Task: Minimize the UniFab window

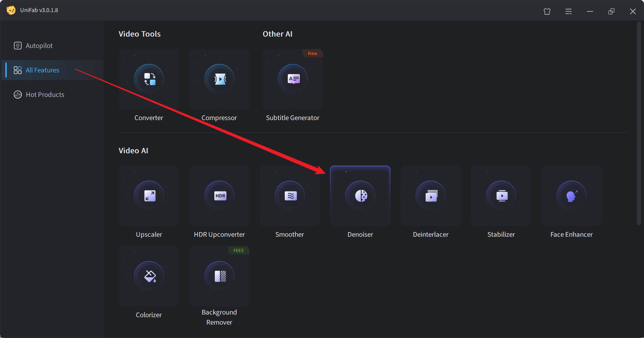Action: point(590,11)
